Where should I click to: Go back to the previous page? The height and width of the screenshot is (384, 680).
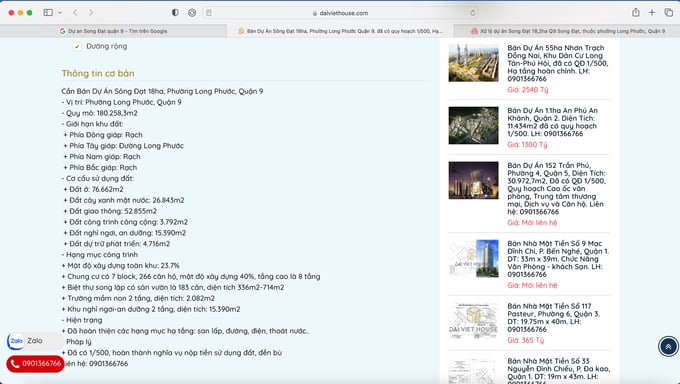tap(75, 13)
